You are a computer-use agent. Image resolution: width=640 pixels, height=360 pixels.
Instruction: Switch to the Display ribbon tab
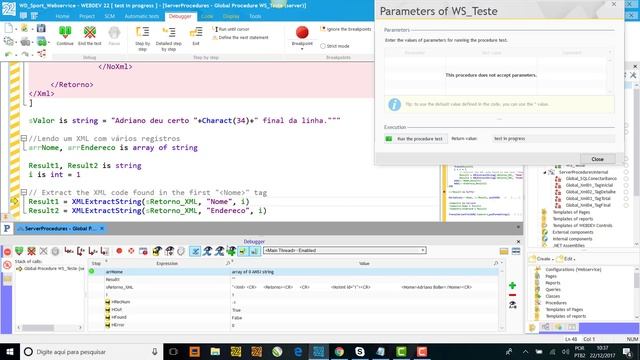pos(231,16)
